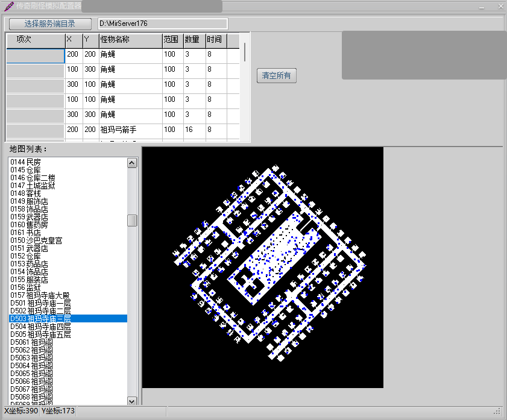507x420 pixels.
Task: Click the Y坐标:173 status bar entry
Action: (58, 411)
